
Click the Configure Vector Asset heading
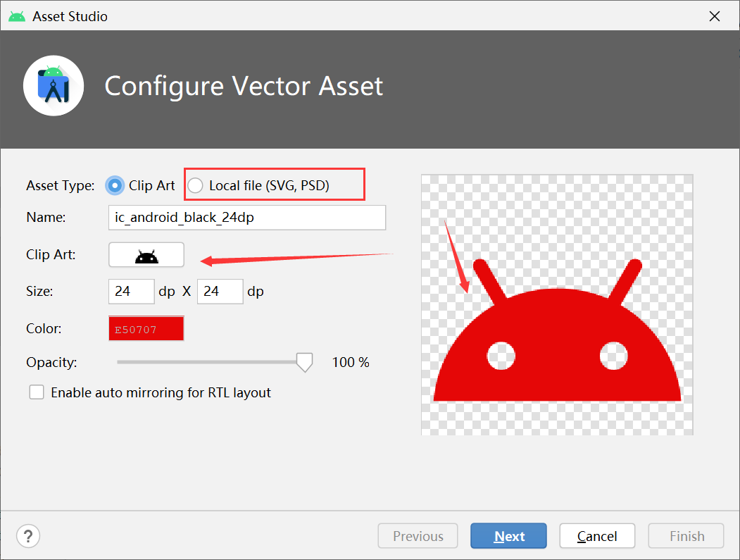[x=244, y=87]
